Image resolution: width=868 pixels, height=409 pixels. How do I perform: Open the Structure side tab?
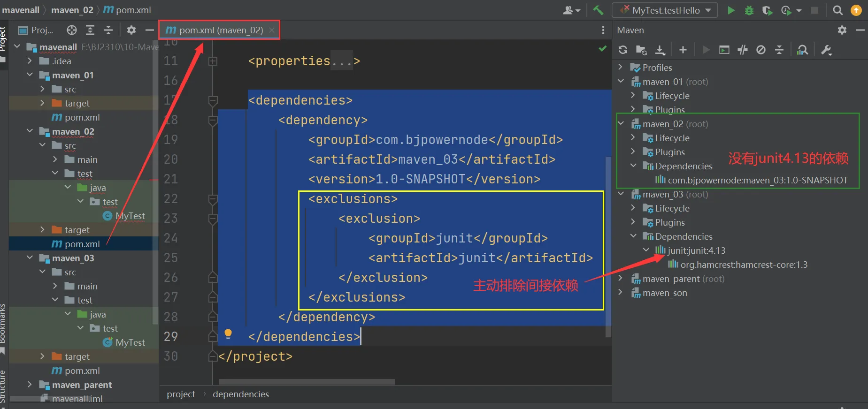(x=3, y=387)
